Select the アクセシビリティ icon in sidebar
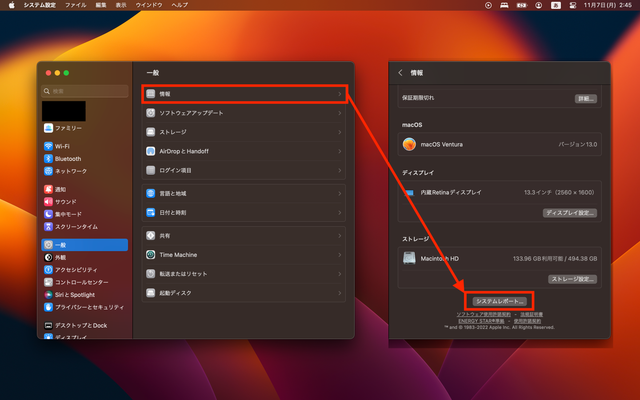This screenshot has width=640, height=400. tap(48, 270)
